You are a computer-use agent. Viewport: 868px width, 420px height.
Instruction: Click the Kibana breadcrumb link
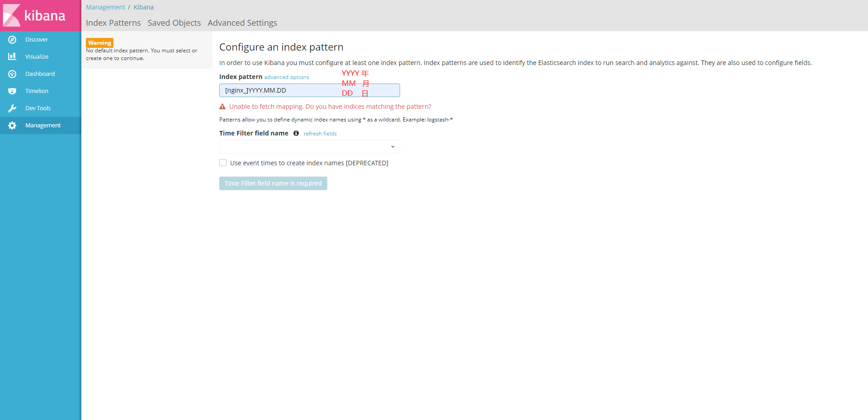click(x=143, y=7)
